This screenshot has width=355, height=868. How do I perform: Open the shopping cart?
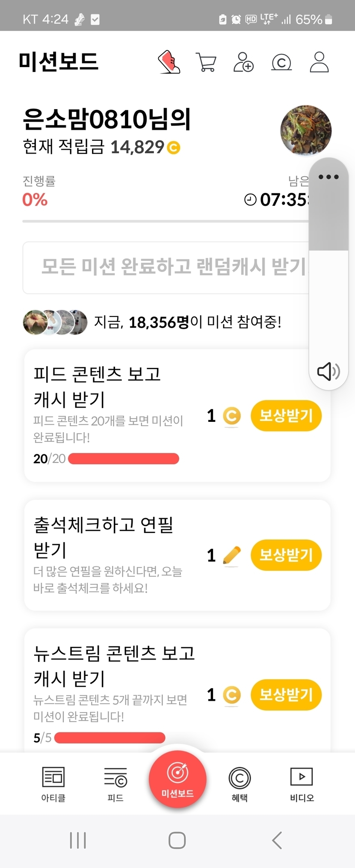(206, 62)
